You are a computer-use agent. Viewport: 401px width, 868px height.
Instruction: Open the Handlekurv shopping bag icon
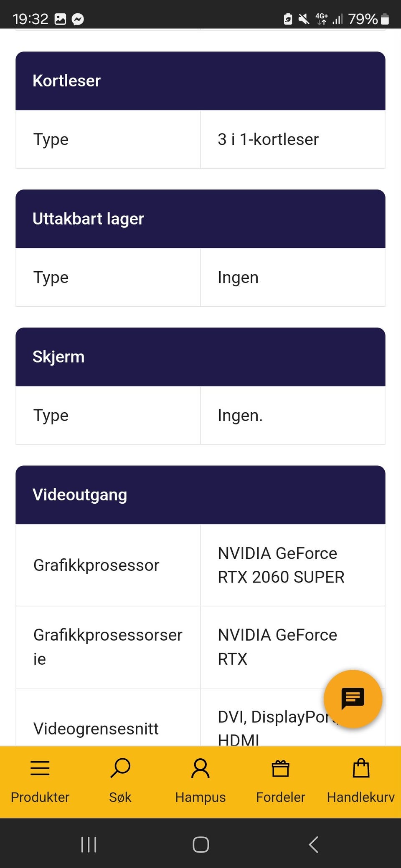pos(361,768)
